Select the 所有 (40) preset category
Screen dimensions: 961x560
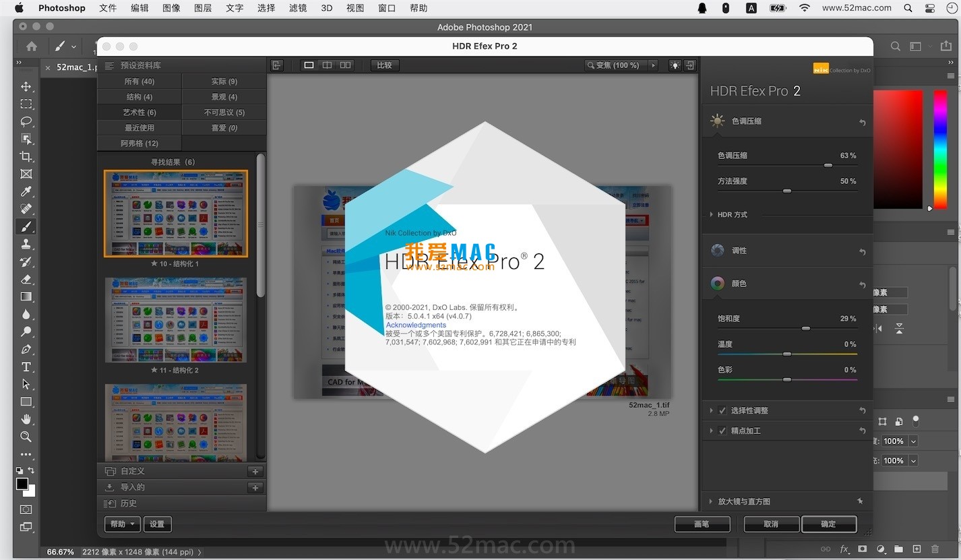[139, 82]
